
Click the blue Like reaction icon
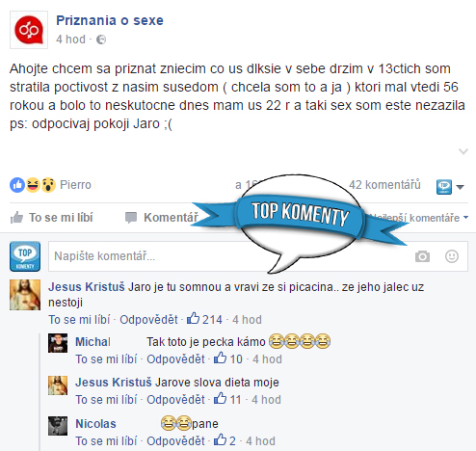[17, 185]
